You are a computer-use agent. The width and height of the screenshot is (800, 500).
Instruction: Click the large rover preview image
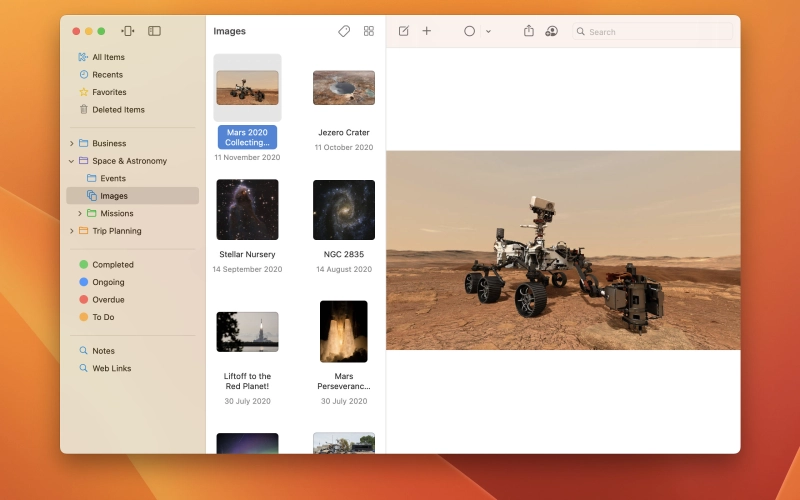(563, 250)
